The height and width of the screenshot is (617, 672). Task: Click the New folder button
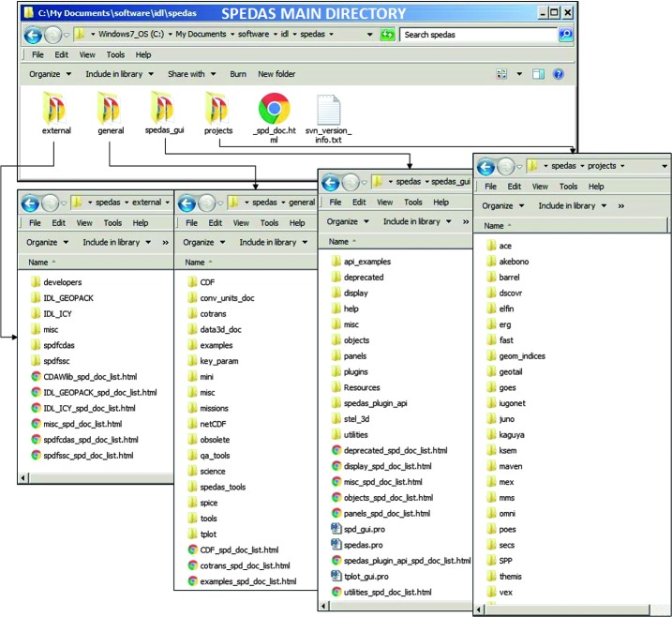(276, 74)
